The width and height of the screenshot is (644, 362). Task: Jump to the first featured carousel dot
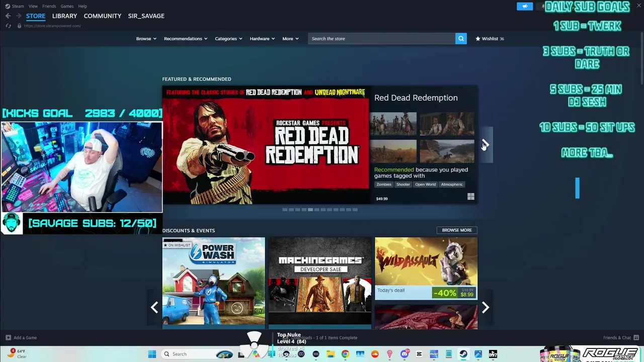285,210
